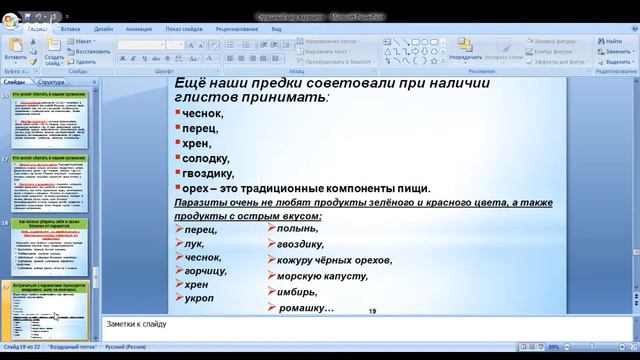The image size is (640, 360).
Task: Click into the Заметки к слайду notes field
Action: pos(367,329)
